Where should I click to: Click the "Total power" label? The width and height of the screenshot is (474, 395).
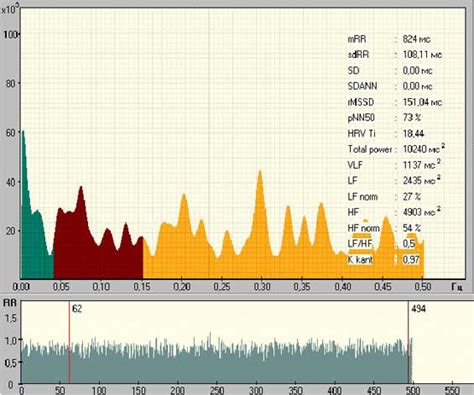coord(370,149)
